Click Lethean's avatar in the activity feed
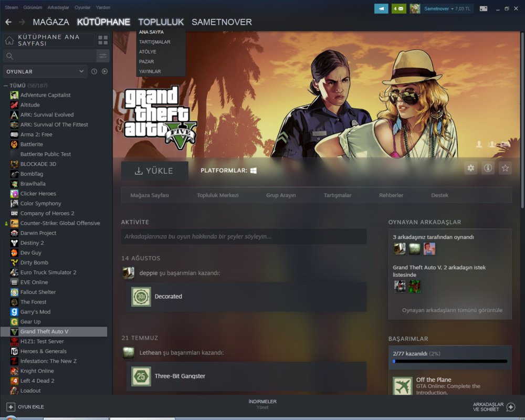525x420 pixels. (129, 353)
